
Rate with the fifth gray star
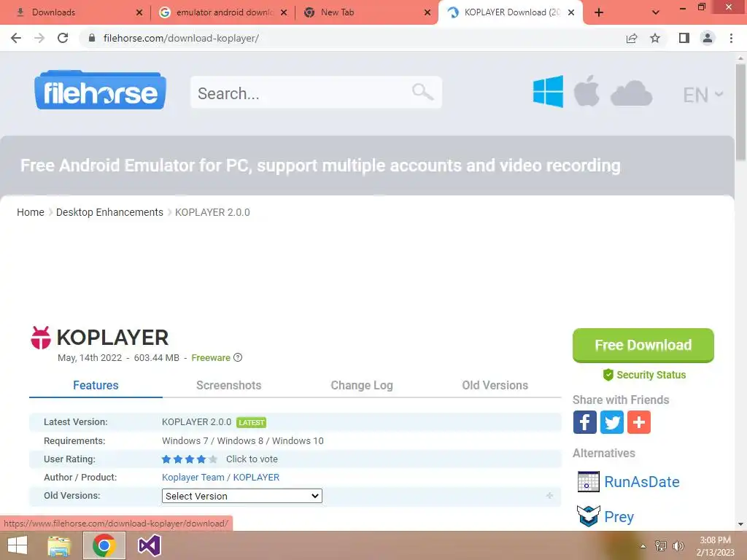click(x=213, y=459)
